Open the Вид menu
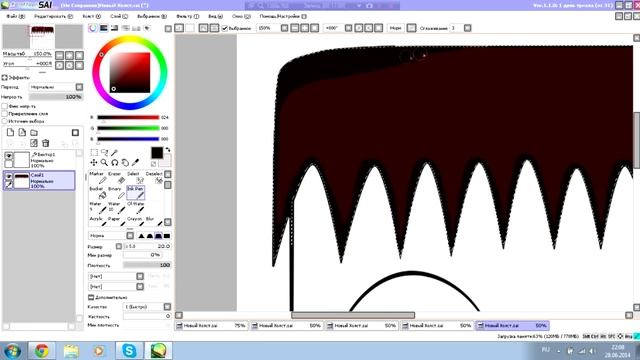Screen dimensions: 640x360 pos(215,16)
